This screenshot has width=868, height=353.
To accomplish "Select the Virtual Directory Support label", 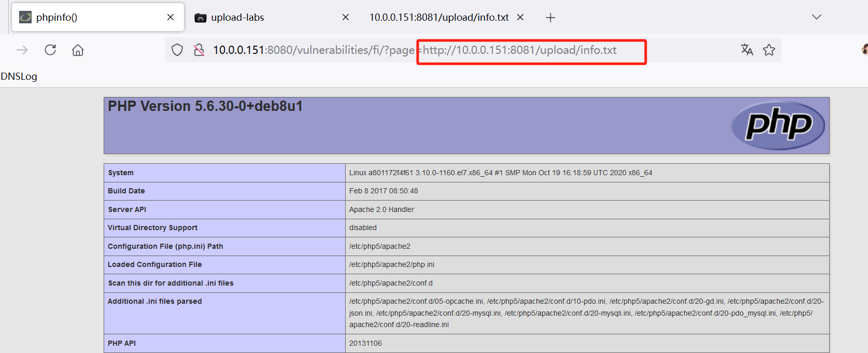I will coord(153,228).
